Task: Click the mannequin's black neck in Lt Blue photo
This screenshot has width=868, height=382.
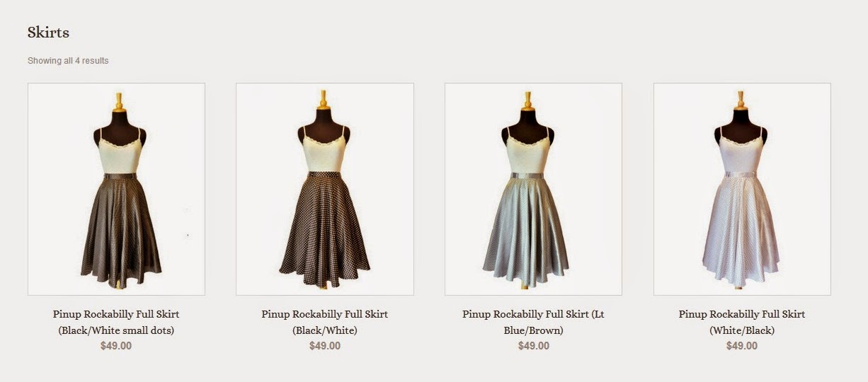Action: (x=527, y=118)
